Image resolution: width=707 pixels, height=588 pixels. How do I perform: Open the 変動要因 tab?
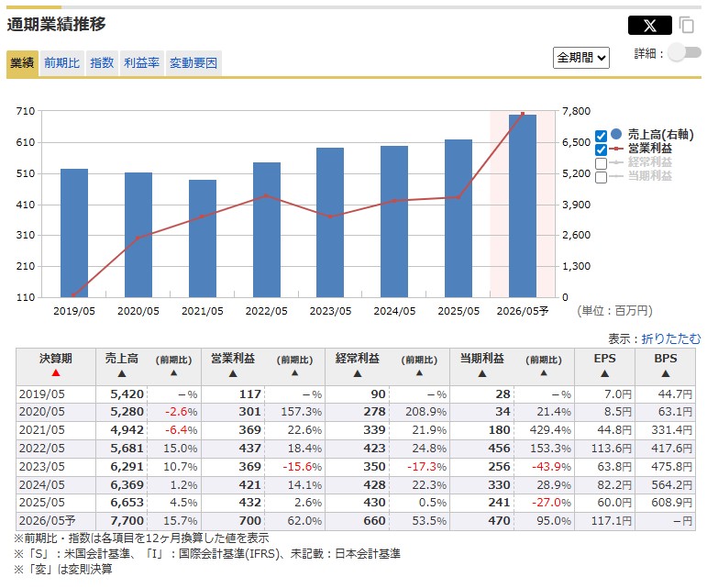(x=193, y=63)
